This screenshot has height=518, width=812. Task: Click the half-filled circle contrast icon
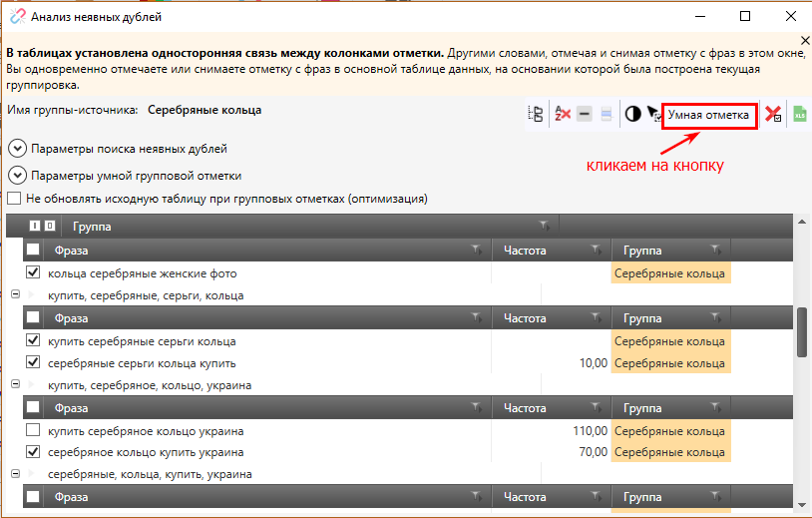point(632,114)
